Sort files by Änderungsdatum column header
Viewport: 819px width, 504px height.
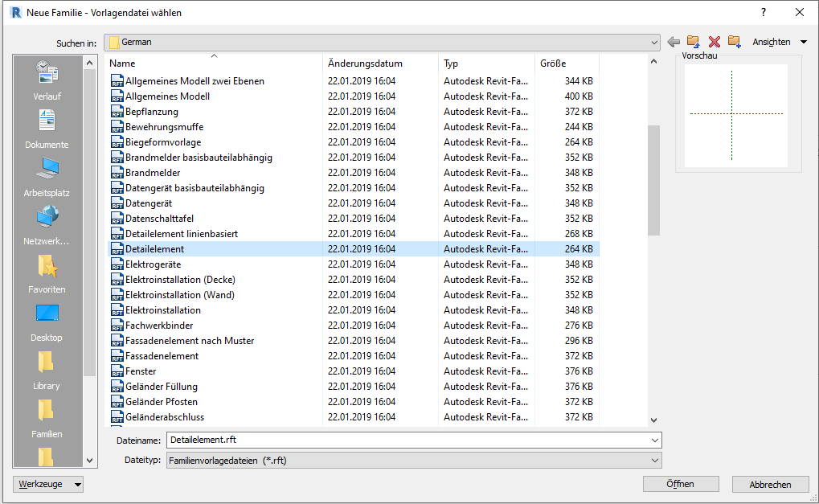365,64
